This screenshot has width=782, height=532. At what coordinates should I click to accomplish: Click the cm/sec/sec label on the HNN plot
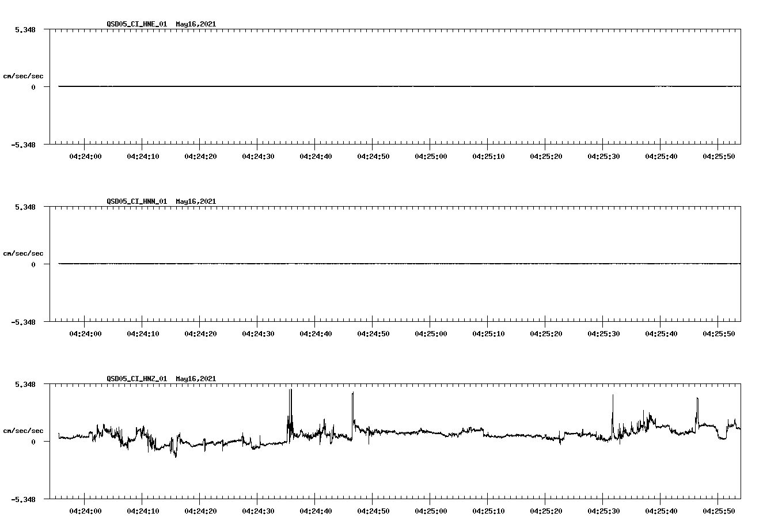tap(24, 253)
